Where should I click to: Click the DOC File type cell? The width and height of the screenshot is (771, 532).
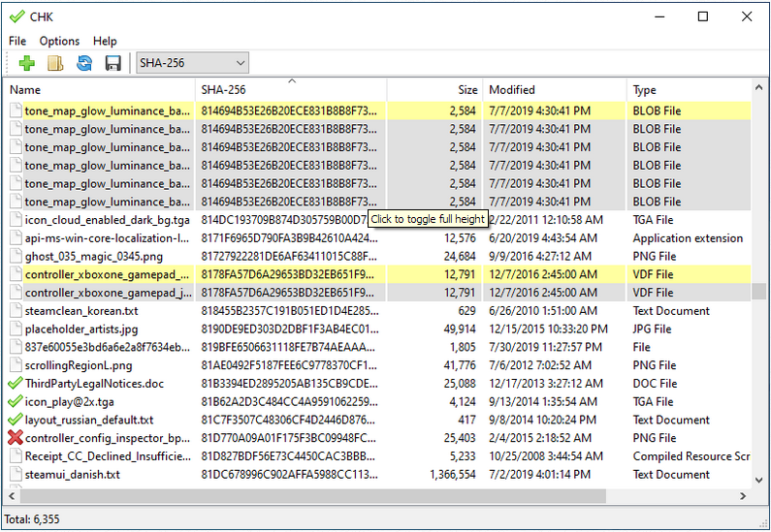click(655, 384)
